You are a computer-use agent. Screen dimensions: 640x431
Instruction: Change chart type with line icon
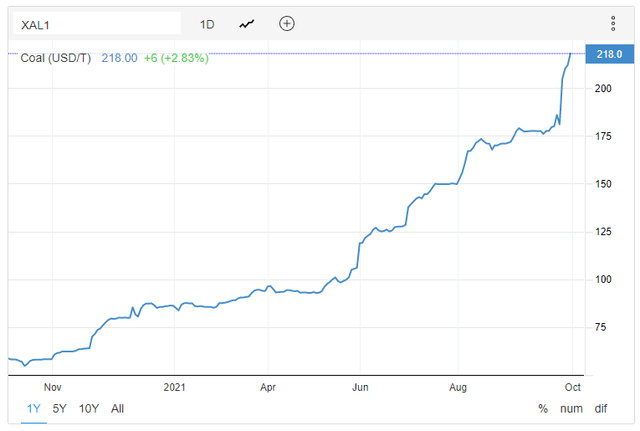(x=247, y=24)
